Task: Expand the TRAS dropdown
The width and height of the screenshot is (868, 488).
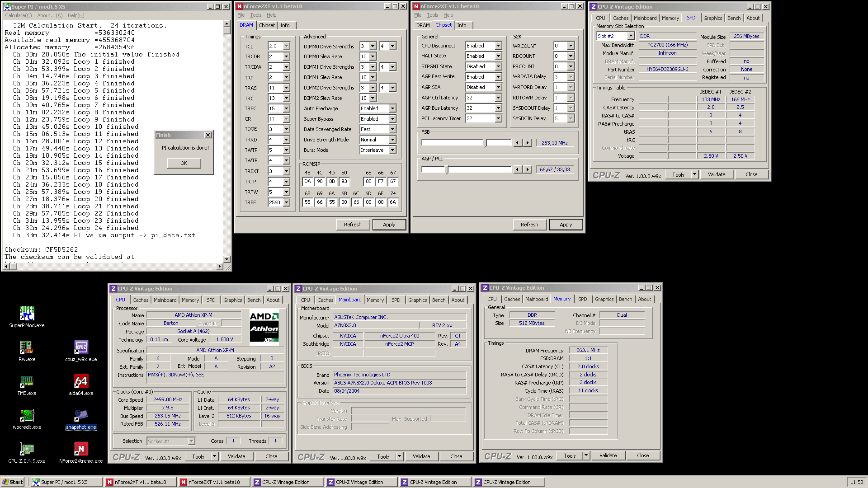Action: pos(286,88)
